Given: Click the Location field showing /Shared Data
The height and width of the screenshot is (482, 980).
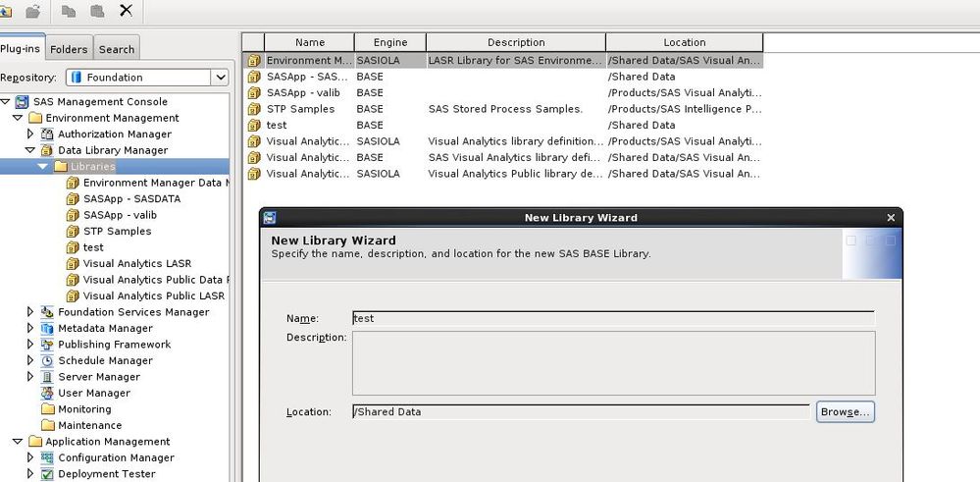Looking at the screenshot, I should [x=581, y=412].
